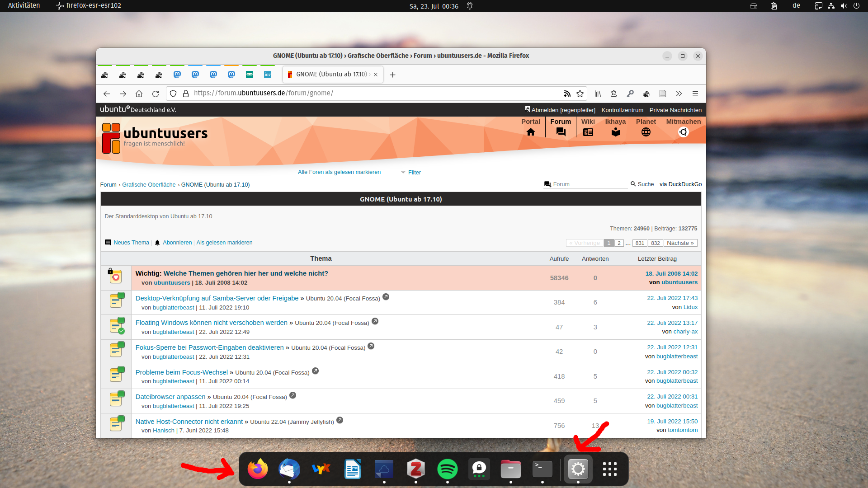Select the first pinned browser tab
The width and height of the screenshot is (868, 488).
pyautogui.click(x=105, y=75)
